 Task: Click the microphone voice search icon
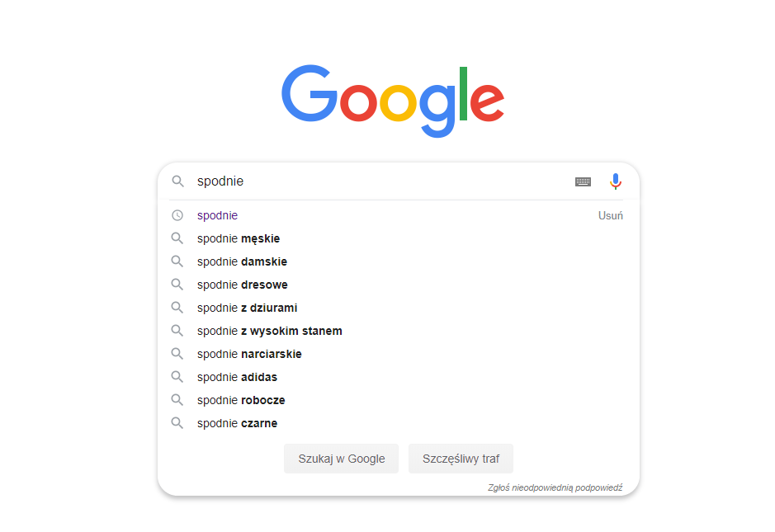[616, 181]
